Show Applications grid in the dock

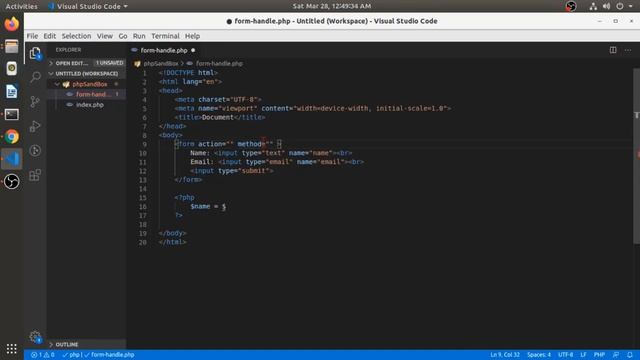pyautogui.click(x=11, y=349)
